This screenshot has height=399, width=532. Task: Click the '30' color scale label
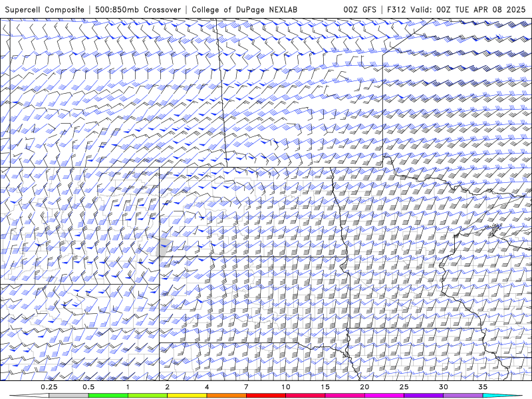tap(444, 387)
